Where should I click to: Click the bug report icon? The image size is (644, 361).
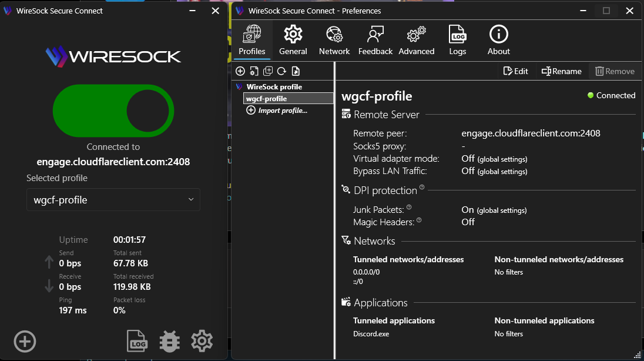tap(170, 341)
